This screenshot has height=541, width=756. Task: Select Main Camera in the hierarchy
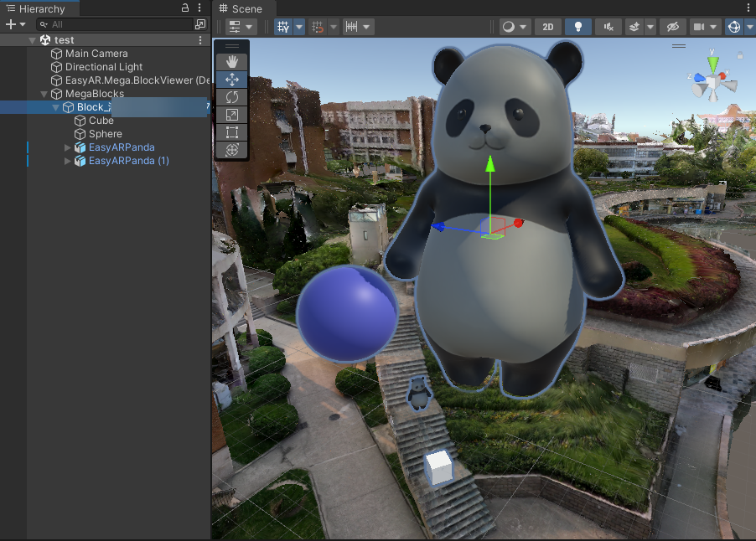96,54
